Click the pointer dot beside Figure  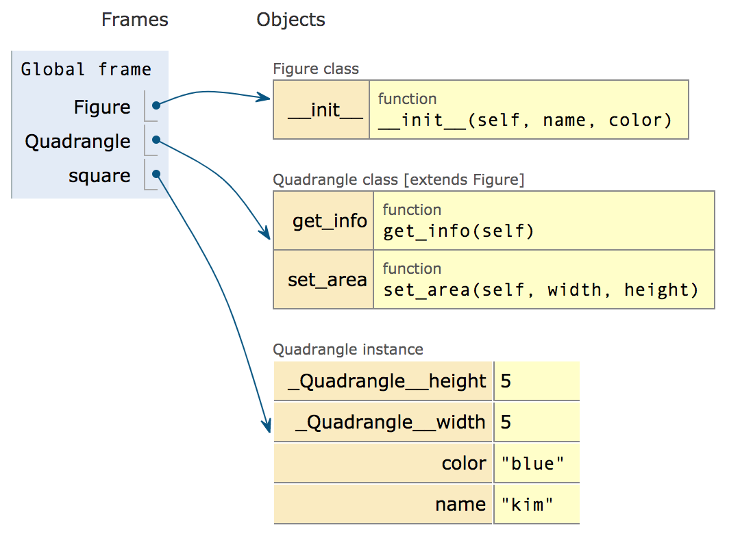(156, 105)
